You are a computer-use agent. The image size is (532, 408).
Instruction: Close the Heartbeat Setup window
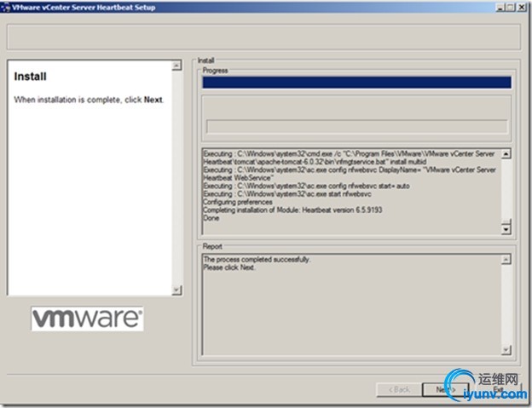coord(522,7)
